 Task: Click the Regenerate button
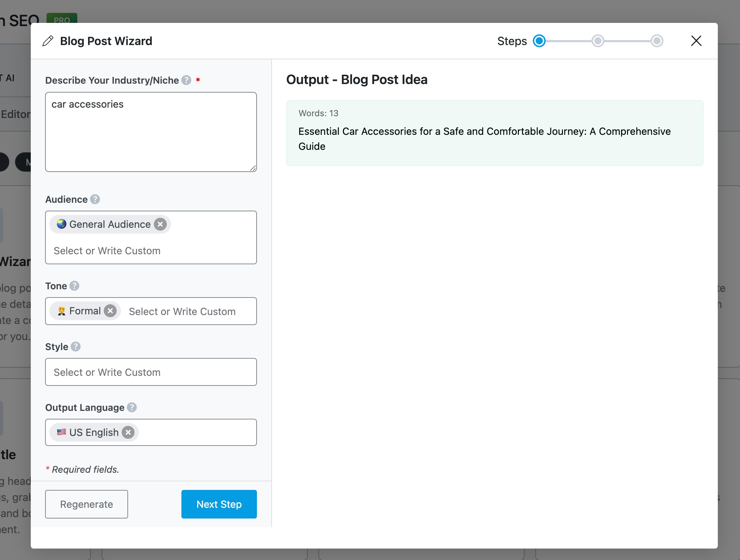(87, 504)
